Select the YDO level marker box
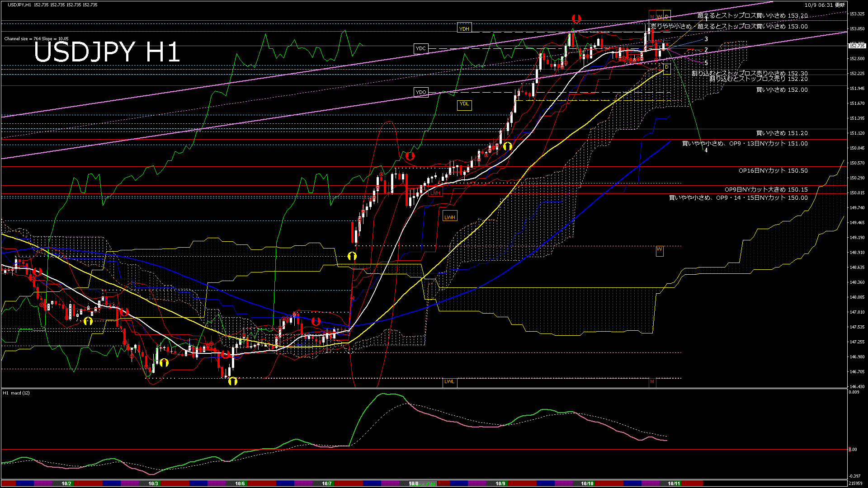 [420, 92]
